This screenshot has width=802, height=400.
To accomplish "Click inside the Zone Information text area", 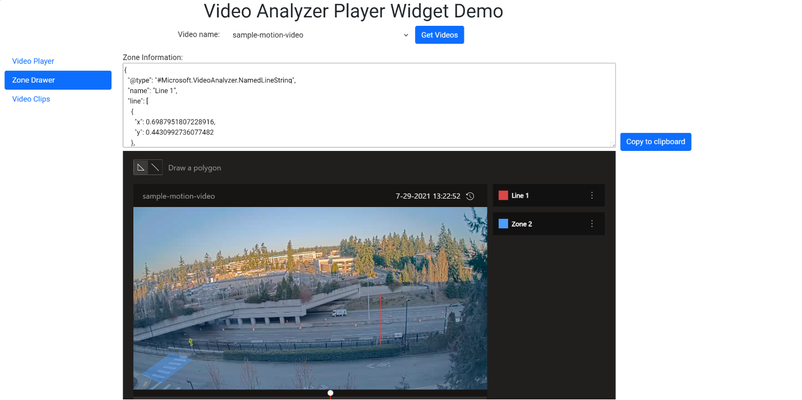I will 369,105.
